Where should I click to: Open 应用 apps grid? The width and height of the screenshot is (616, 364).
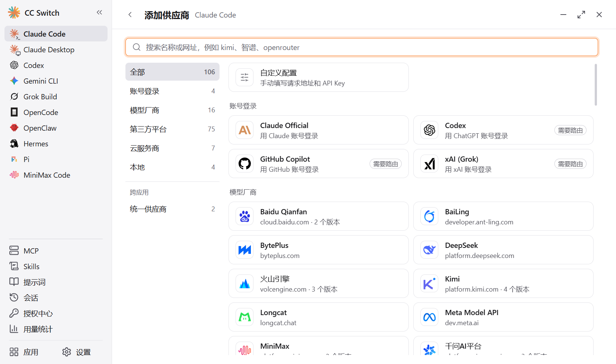point(24,352)
